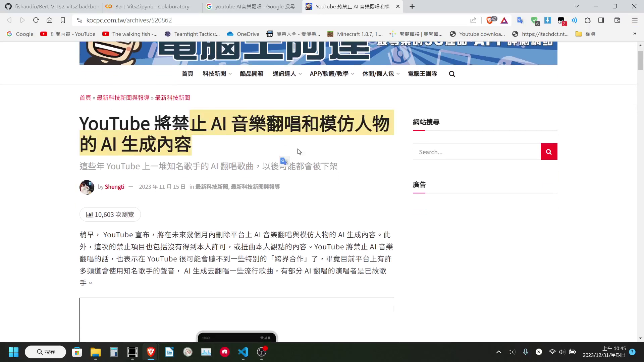
Task: Open the Minecraft 1.8.7 bookmark
Action: (x=355, y=34)
